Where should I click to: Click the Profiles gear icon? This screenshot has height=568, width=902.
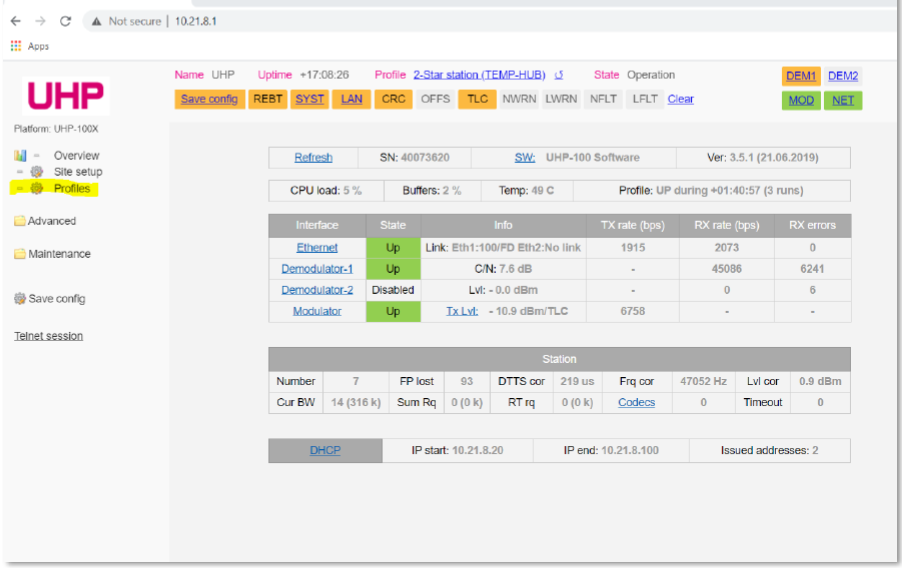[x=36, y=188]
